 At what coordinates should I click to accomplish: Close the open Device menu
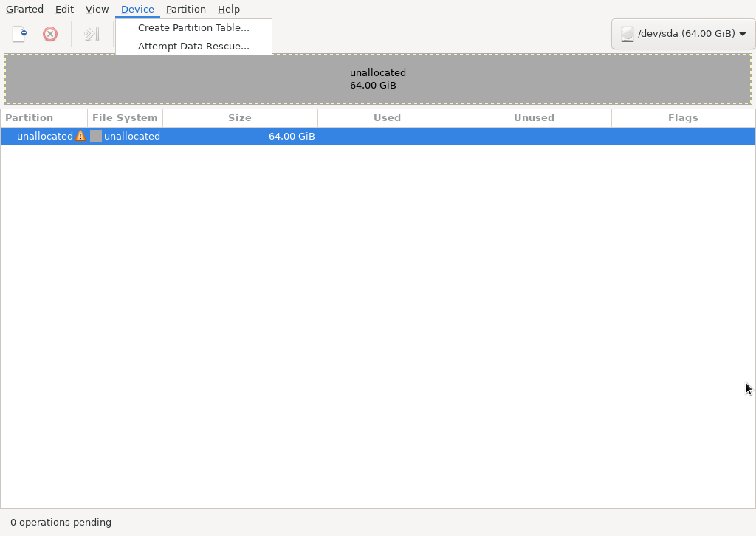click(x=137, y=9)
